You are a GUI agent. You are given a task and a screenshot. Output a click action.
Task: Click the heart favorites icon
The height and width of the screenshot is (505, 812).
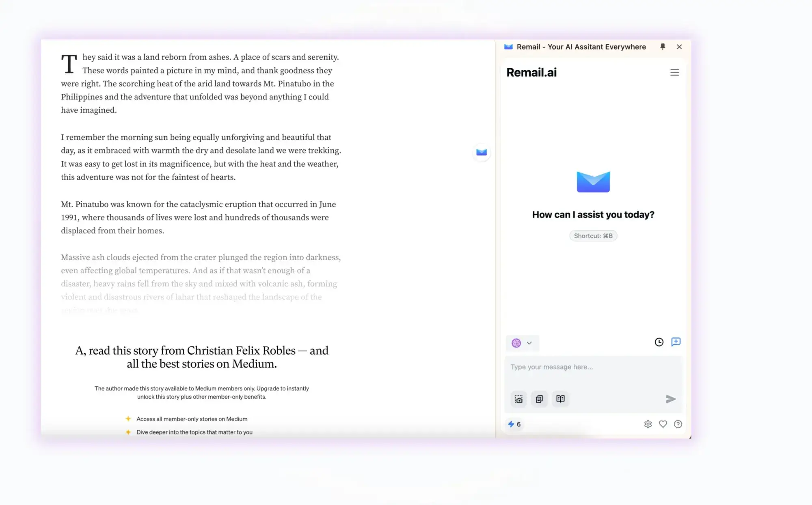pyautogui.click(x=663, y=424)
